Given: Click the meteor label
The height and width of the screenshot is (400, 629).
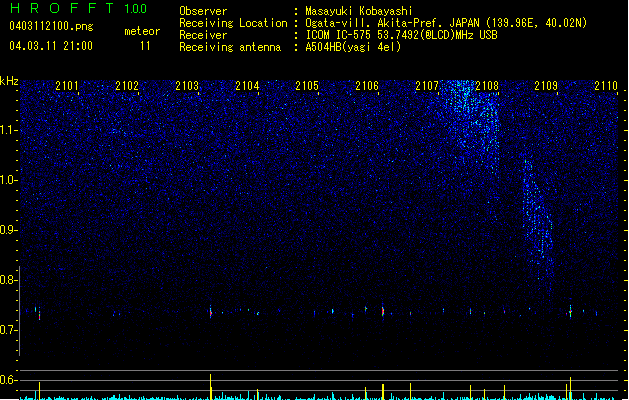Looking at the screenshot, I should click(x=142, y=31).
